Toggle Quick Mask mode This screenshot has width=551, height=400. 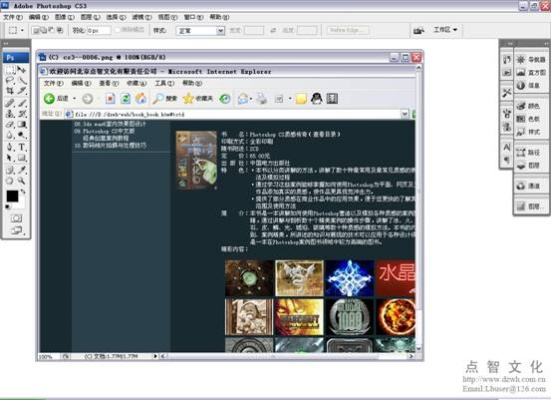point(16,218)
